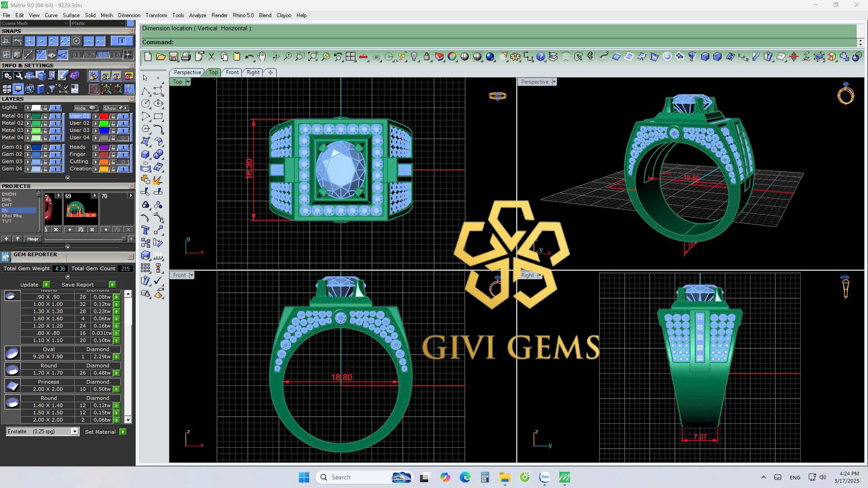The image size is (868, 488).
Task: Click the blue rendered sphere icon
Action: [490, 56]
